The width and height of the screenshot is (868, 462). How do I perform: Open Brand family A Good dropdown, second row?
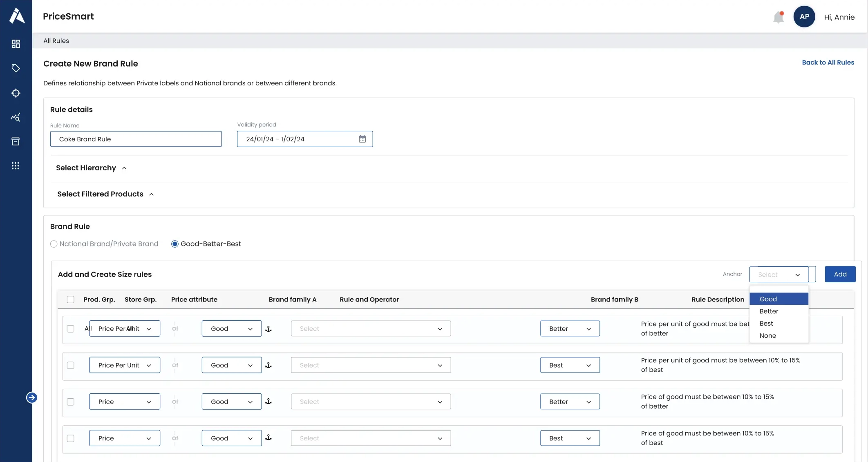click(x=232, y=365)
